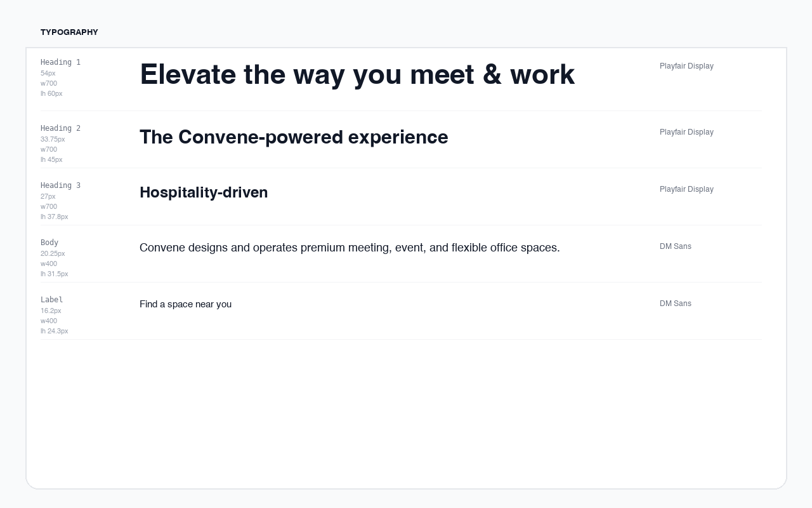Select "The Convene-powered experience" heading sample

pyautogui.click(x=294, y=137)
